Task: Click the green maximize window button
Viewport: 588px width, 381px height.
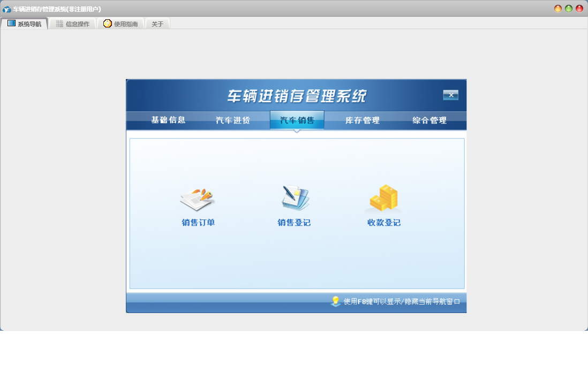Action: 569,9
